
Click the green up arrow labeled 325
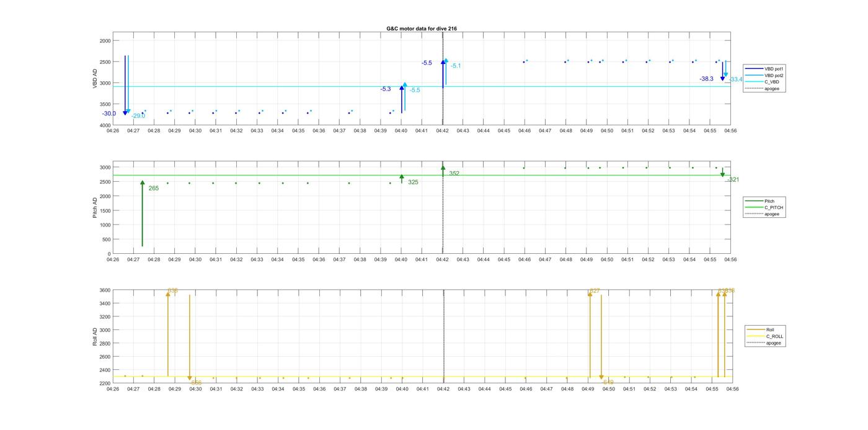pos(402,179)
